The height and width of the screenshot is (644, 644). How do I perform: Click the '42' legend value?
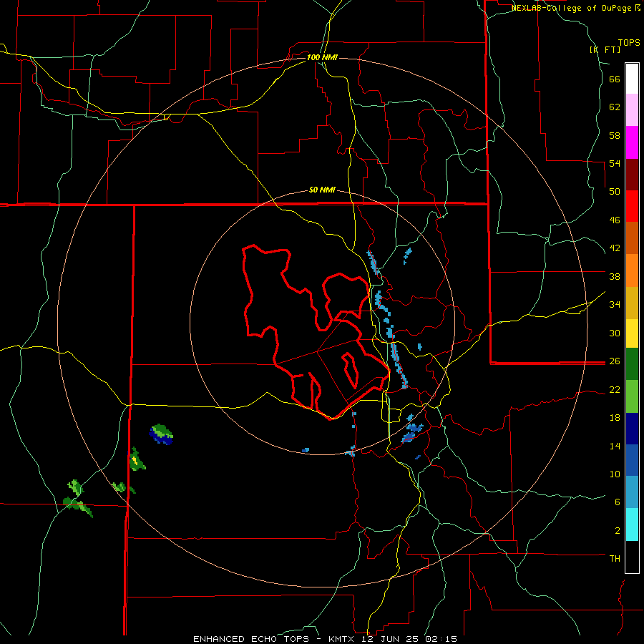tap(615, 248)
